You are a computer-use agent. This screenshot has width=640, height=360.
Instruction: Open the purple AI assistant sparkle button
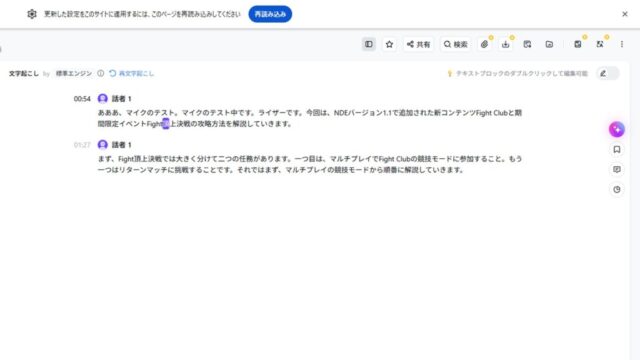tap(617, 129)
